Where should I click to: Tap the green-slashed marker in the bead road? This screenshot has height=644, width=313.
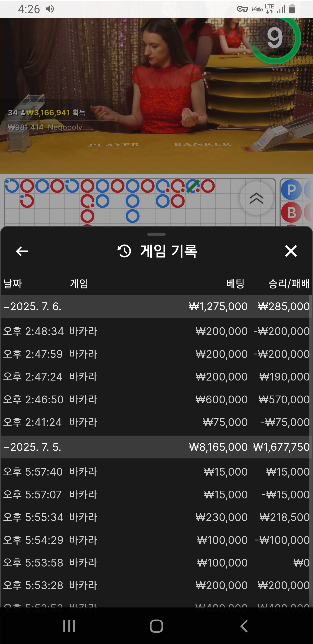[193, 186]
